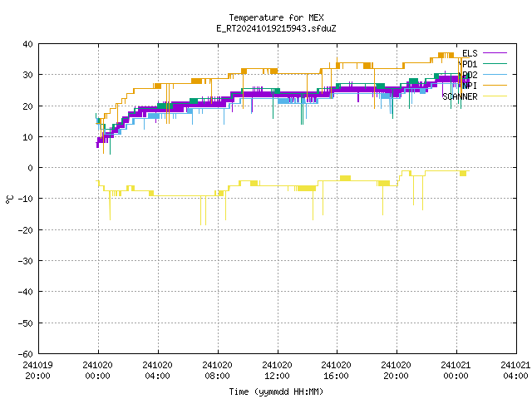532x399 pixels.
Task: Click the y-axis tick label -50
Action: (x=26, y=323)
